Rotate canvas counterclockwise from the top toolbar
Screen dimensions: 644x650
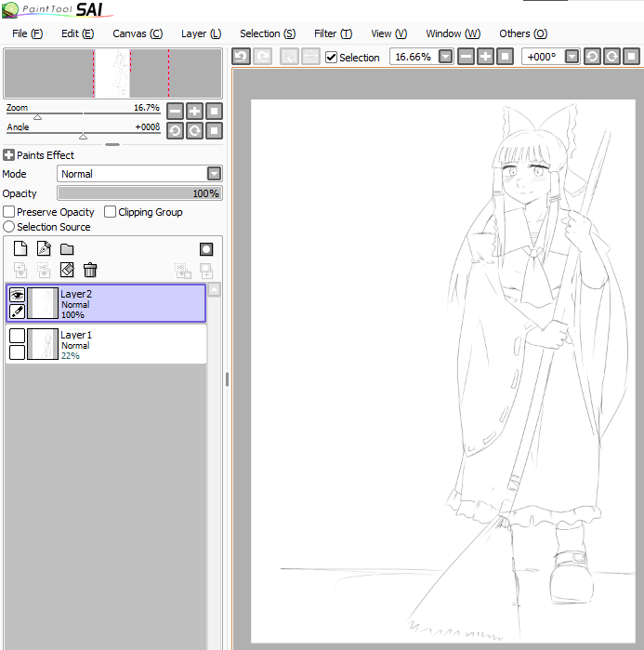pyautogui.click(x=592, y=57)
